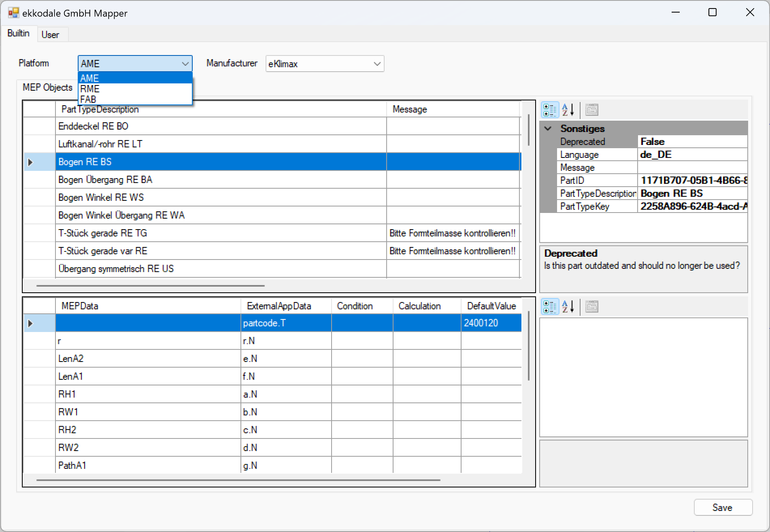Click the PartTypeKey property row
The width and height of the screenshot is (770, 532).
click(652, 206)
